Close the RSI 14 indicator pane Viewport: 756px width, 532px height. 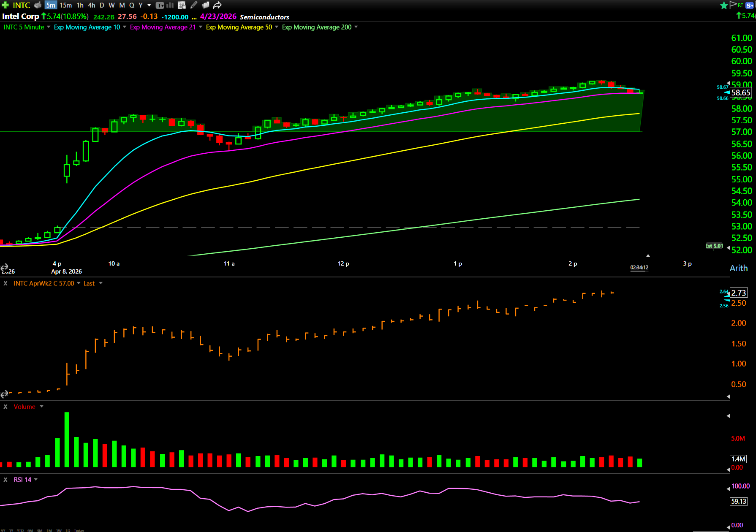tap(5, 480)
